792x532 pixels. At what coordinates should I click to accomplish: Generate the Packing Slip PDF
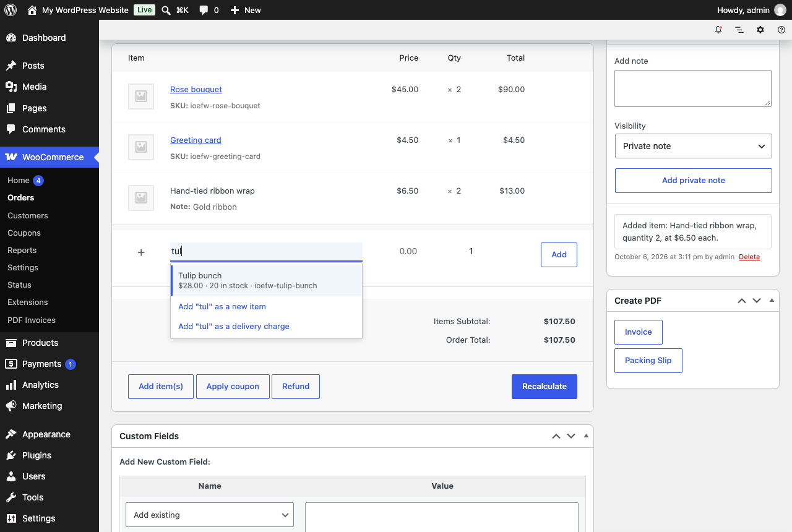point(648,361)
